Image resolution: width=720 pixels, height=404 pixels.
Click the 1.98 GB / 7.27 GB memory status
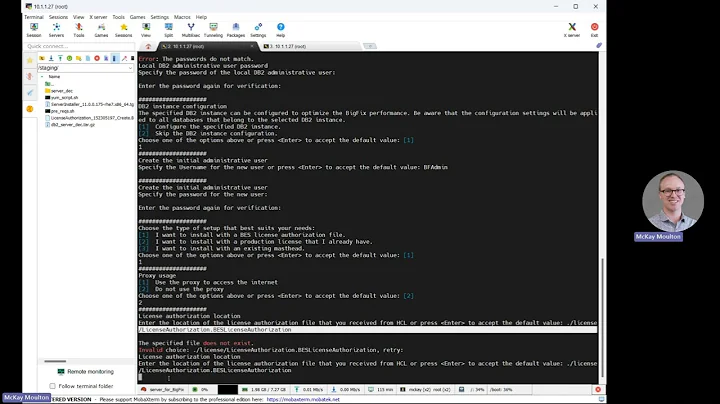(x=264, y=389)
